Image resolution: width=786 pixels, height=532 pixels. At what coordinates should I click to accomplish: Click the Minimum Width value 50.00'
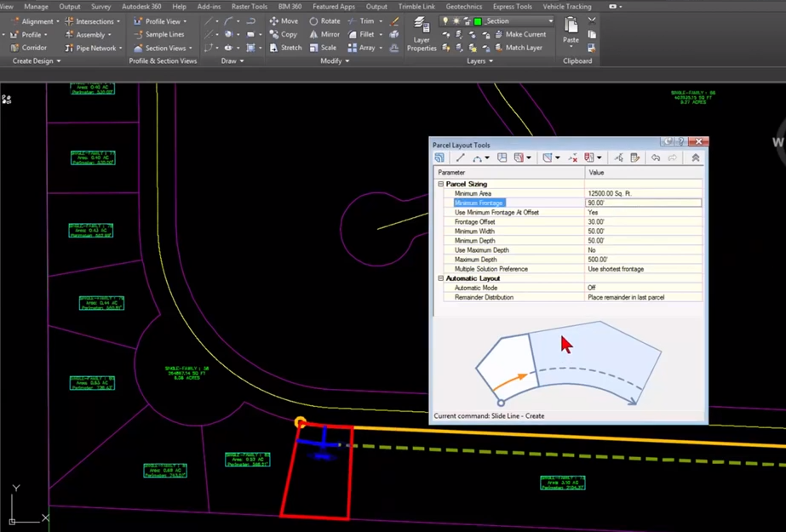coord(643,232)
